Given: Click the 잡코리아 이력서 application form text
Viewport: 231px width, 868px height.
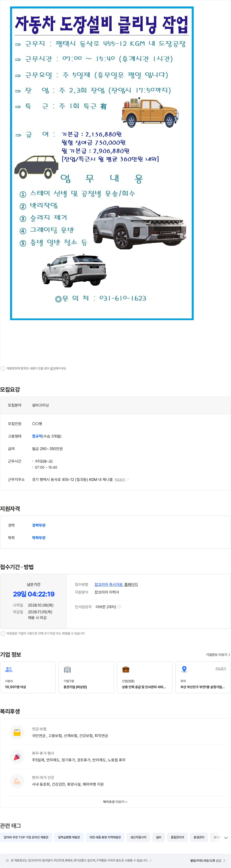Looking at the screenshot, I should 107,592.
